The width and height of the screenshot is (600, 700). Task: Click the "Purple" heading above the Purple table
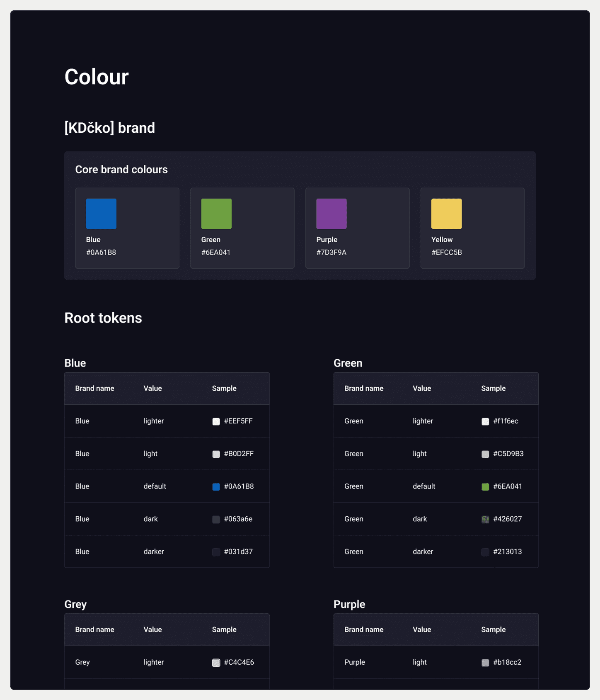(x=349, y=604)
